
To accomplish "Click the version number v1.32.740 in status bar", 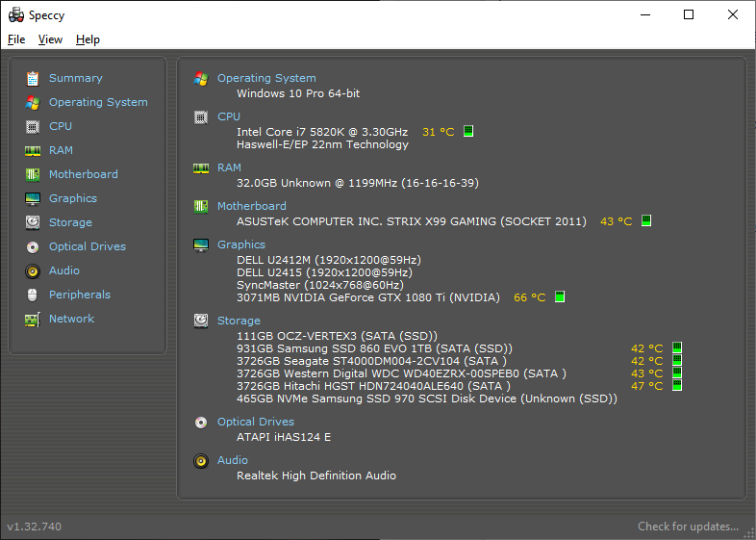I will (x=35, y=527).
